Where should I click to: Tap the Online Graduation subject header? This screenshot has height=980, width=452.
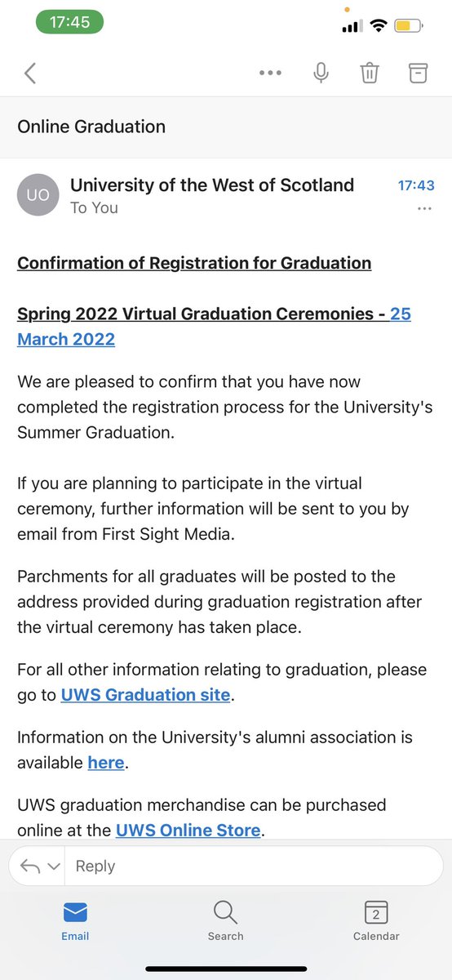pos(91,127)
